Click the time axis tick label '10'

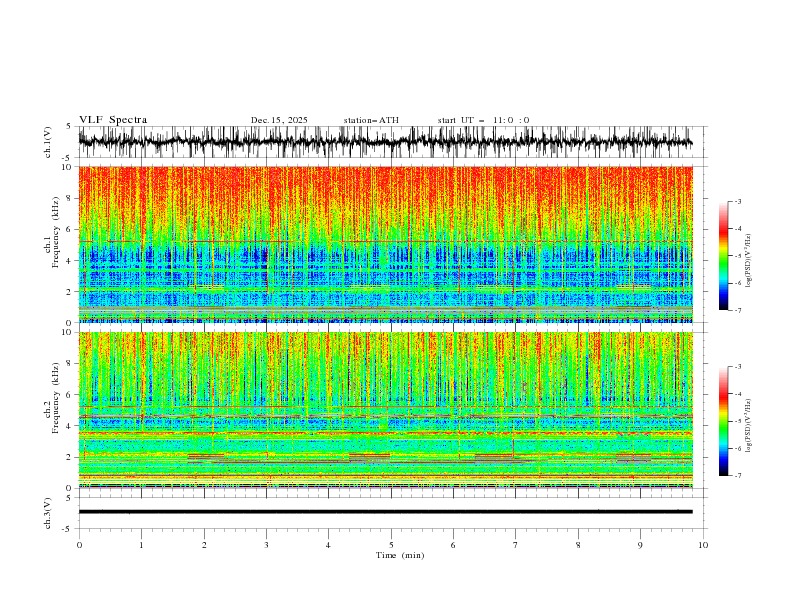click(x=703, y=545)
